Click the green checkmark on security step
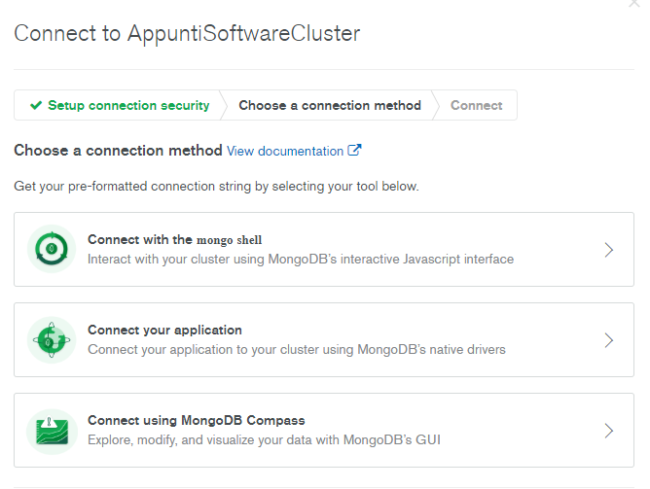This screenshot has width=650, height=489. (x=36, y=105)
